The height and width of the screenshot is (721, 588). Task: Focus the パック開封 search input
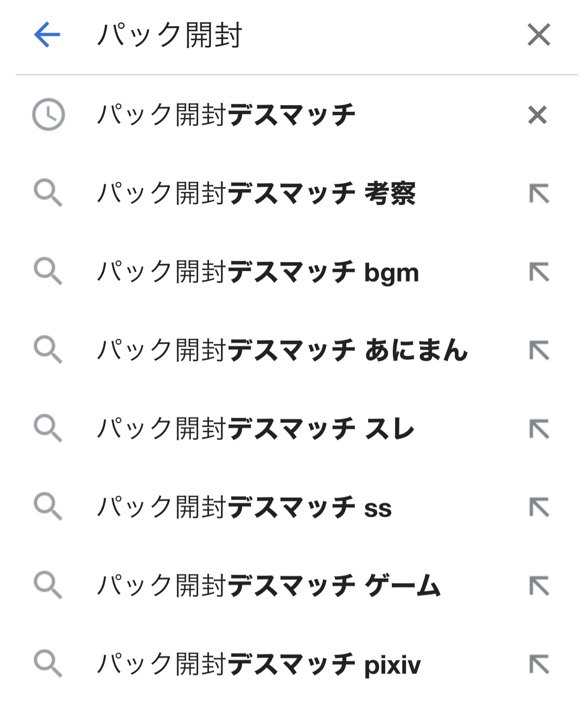[284, 35]
